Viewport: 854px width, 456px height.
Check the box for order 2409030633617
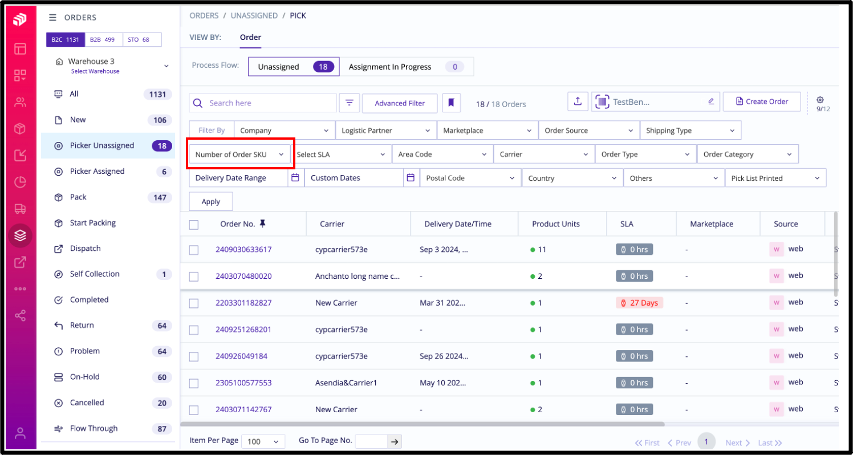[x=194, y=249]
